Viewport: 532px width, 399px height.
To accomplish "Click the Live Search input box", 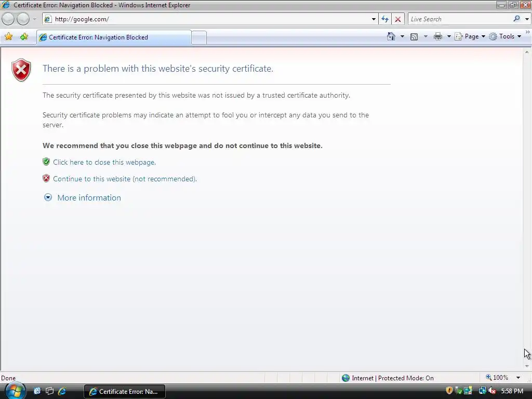I will [460, 19].
